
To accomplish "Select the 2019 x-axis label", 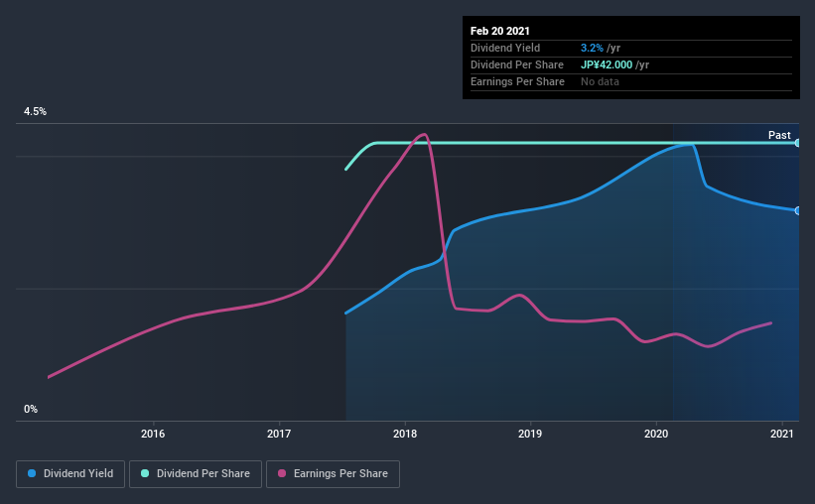I will (530, 434).
